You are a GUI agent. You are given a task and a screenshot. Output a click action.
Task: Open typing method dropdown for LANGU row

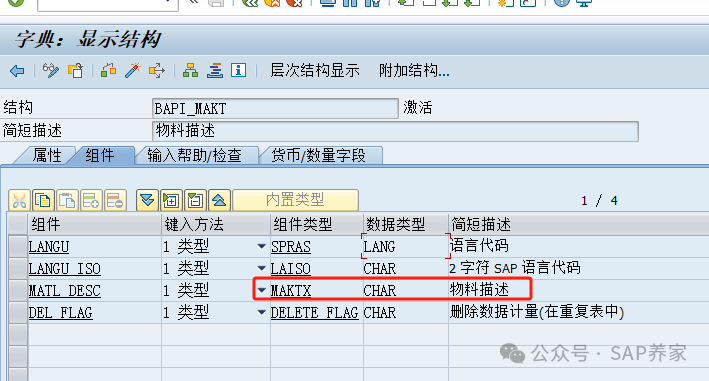point(261,246)
